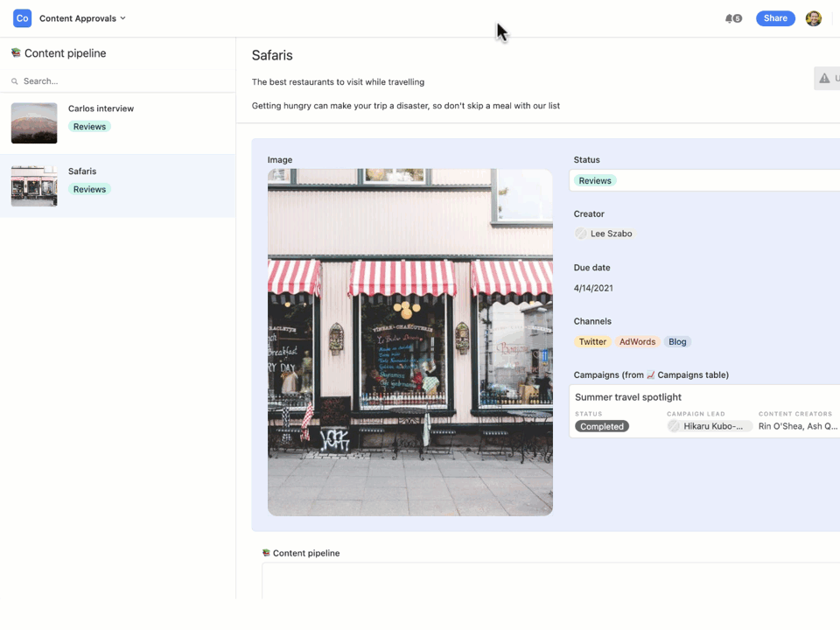The image size is (840, 630).
Task: Click the search magnifier icon
Action: click(15, 81)
